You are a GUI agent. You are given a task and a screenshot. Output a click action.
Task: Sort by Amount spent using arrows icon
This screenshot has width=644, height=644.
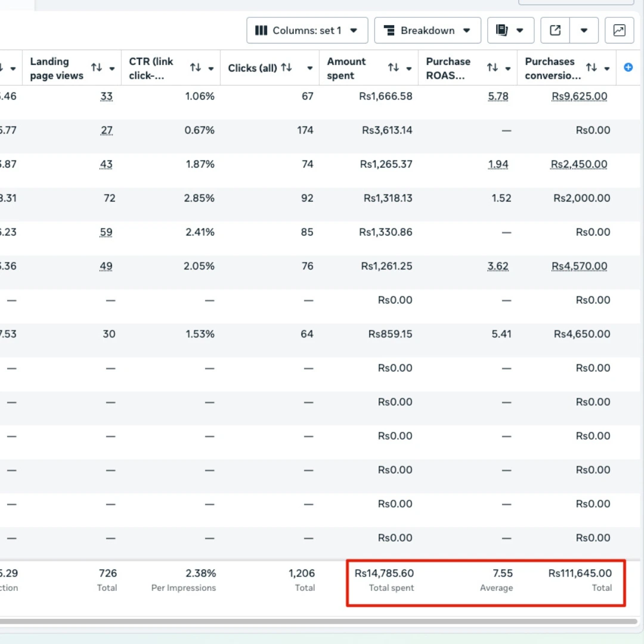coord(394,68)
